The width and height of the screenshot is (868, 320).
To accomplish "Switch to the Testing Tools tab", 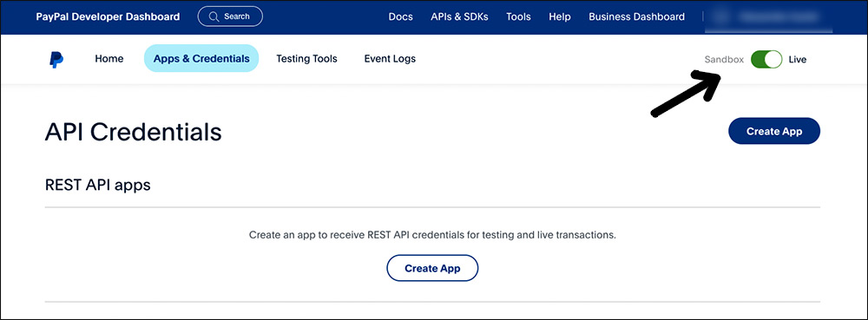I will pos(306,59).
